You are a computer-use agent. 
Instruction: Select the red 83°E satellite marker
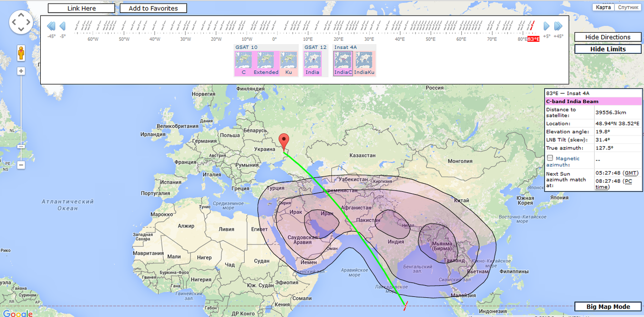[533, 39]
